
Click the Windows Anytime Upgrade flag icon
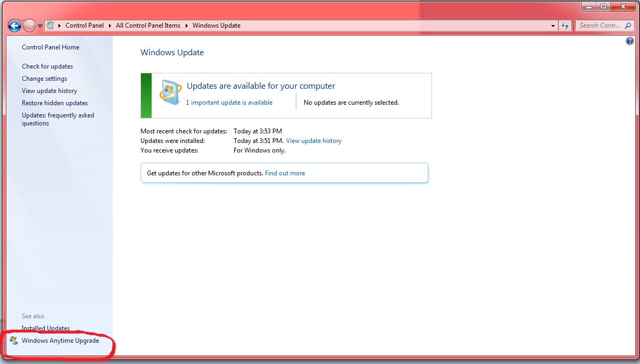(14, 341)
